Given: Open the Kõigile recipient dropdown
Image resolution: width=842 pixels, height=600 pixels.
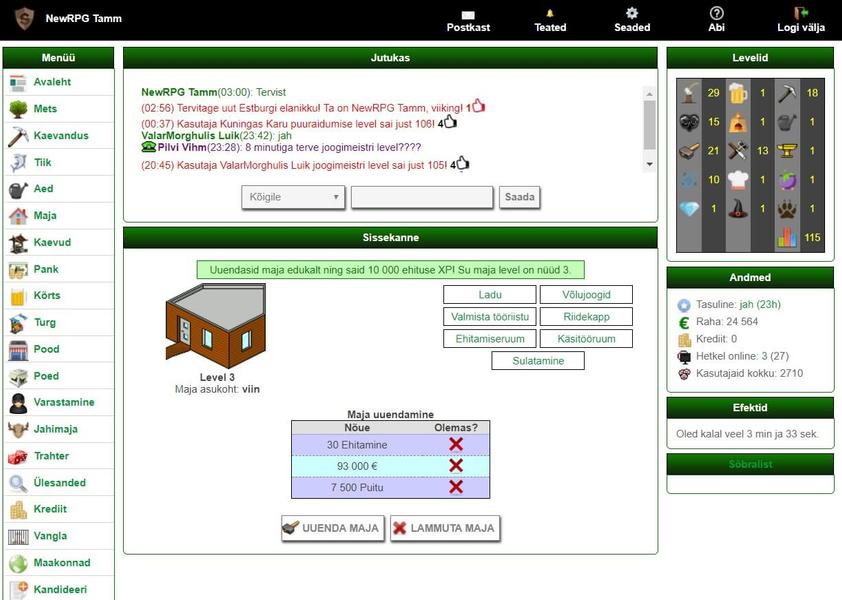Looking at the screenshot, I should pyautogui.click(x=293, y=197).
